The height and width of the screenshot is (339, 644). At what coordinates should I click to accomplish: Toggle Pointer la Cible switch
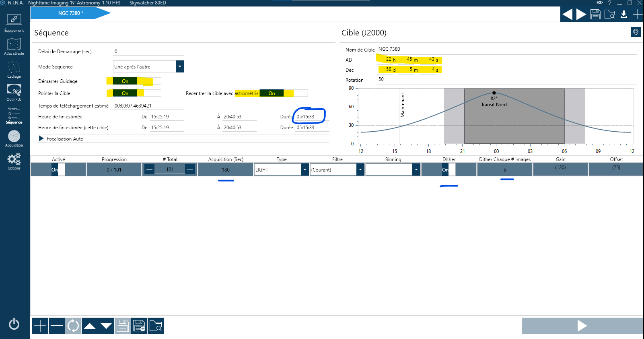tap(137, 93)
